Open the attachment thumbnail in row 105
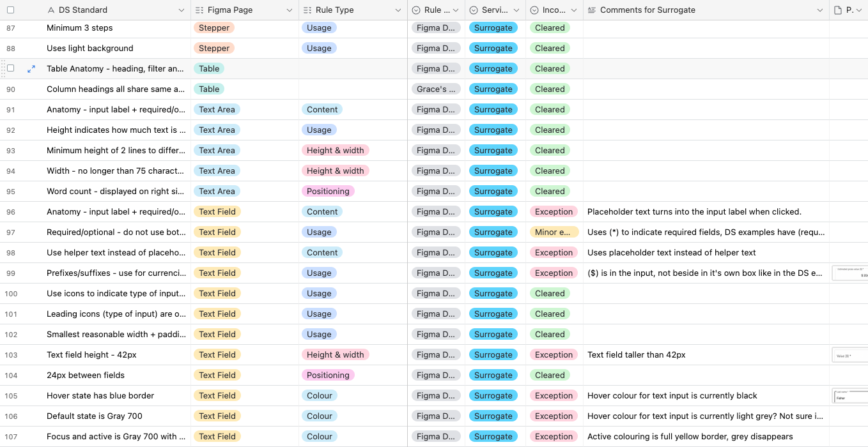 (850, 396)
